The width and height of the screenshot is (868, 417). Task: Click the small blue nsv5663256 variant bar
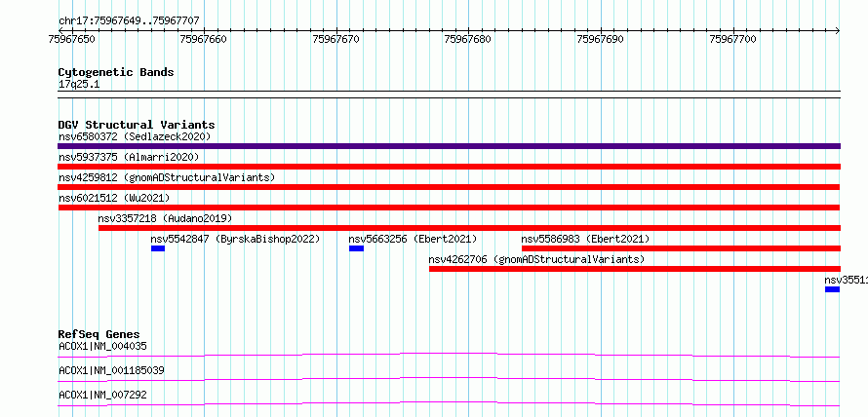(x=357, y=248)
